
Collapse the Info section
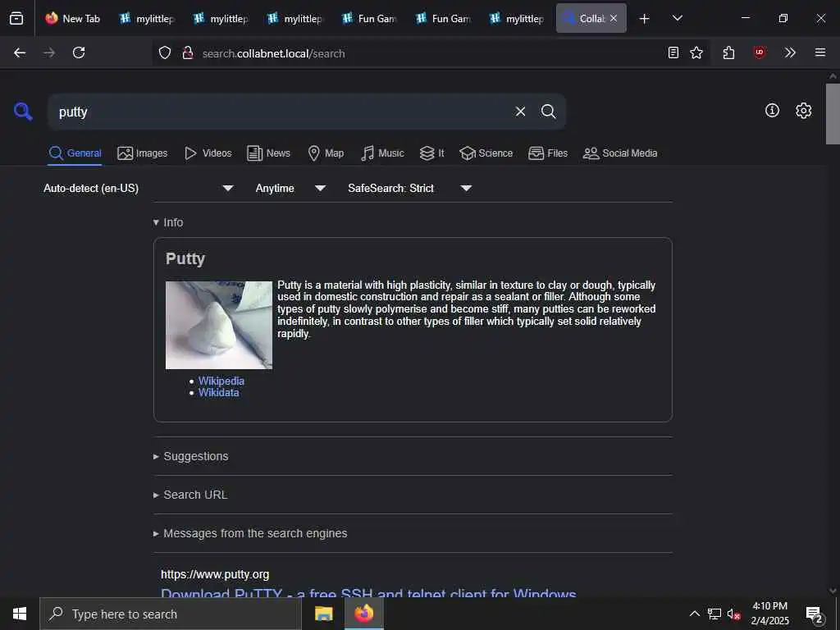point(168,222)
